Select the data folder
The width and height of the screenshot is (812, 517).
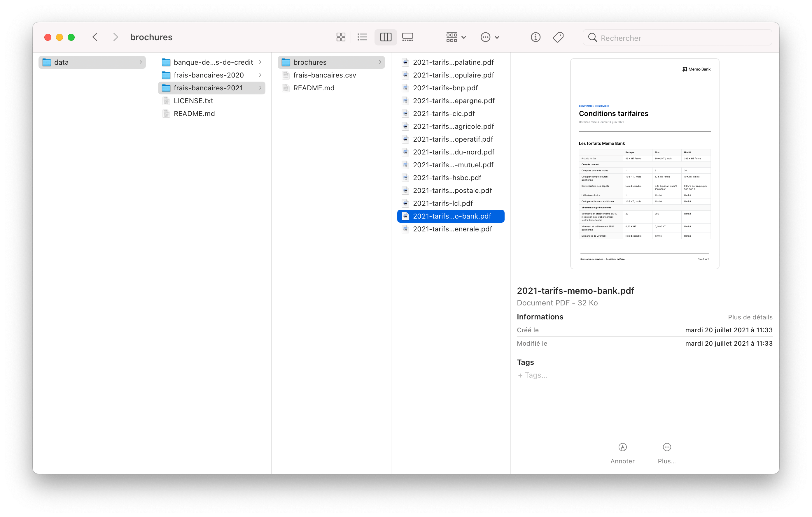(x=92, y=62)
